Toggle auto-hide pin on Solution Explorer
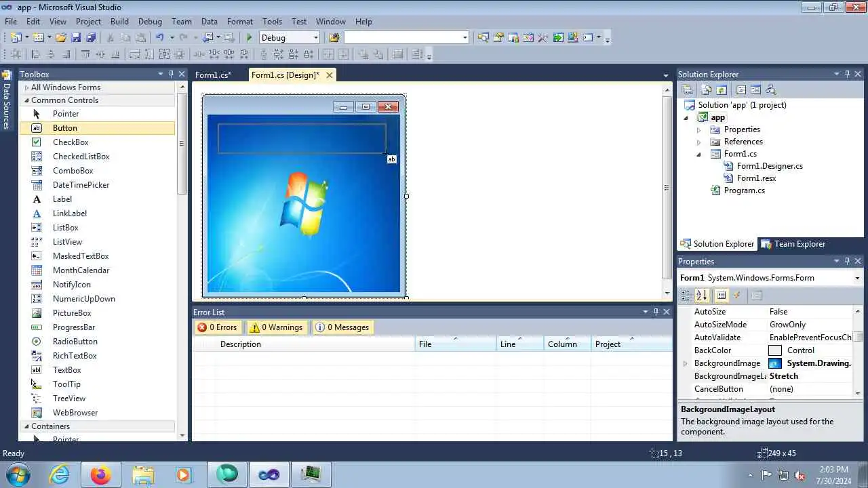Screen dimensions: 868x488 [847, 74]
